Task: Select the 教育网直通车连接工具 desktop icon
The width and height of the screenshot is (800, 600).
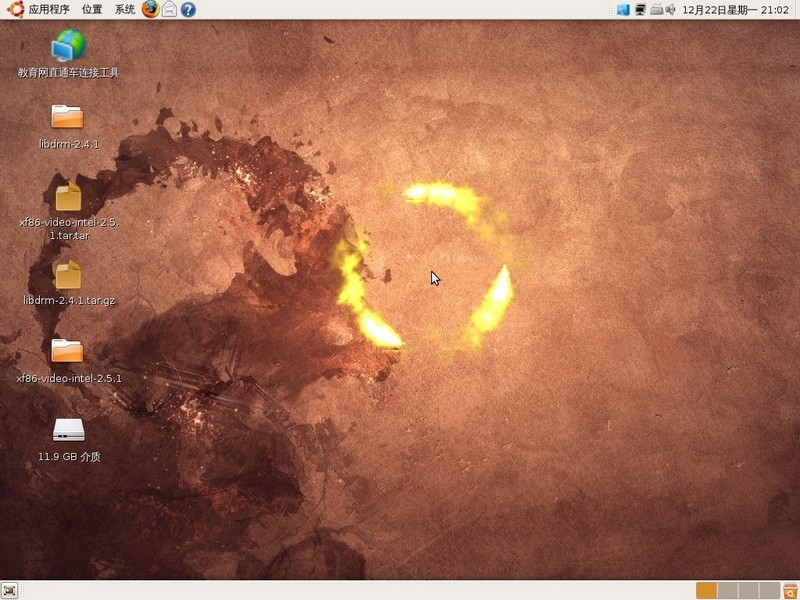Action: 68,45
